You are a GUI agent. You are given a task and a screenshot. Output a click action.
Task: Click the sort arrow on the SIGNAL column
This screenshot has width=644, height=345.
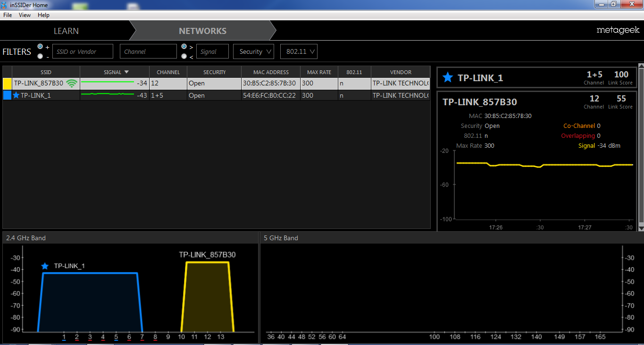click(126, 72)
